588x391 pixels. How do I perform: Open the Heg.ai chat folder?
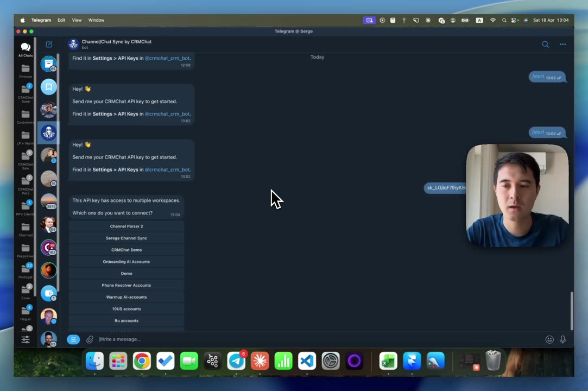tap(26, 313)
